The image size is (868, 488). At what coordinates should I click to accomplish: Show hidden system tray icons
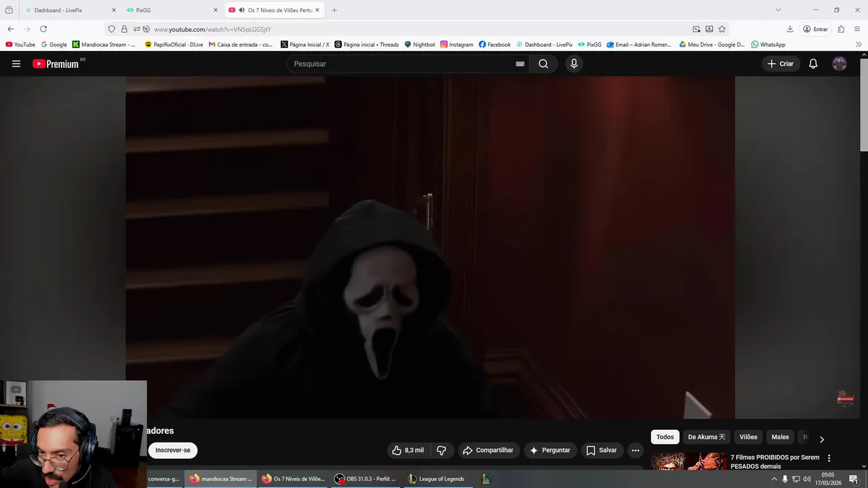(774, 479)
